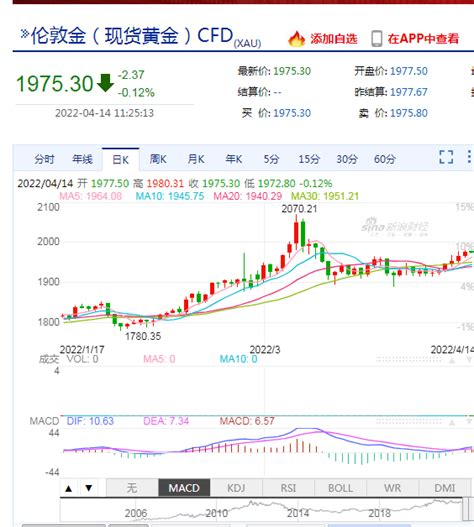The width and height of the screenshot is (474, 527).
Task: Click 2018 on the overview timeline
Action: 380,514
